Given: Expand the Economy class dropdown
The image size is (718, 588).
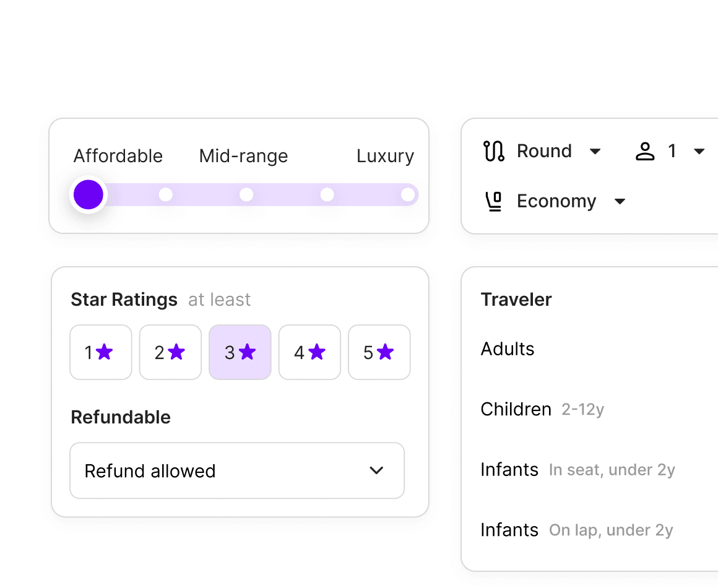Looking at the screenshot, I should (x=556, y=202).
